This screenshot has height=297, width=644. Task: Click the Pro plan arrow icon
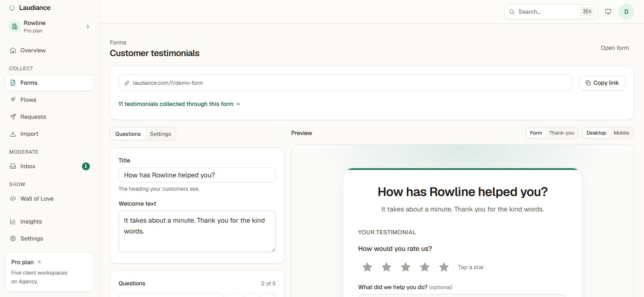(x=39, y=262)
